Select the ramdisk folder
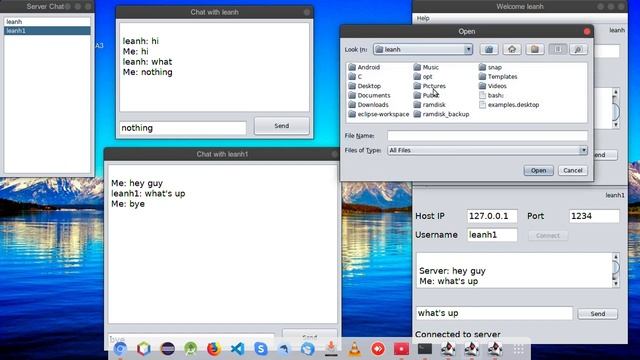 [429, 104]
